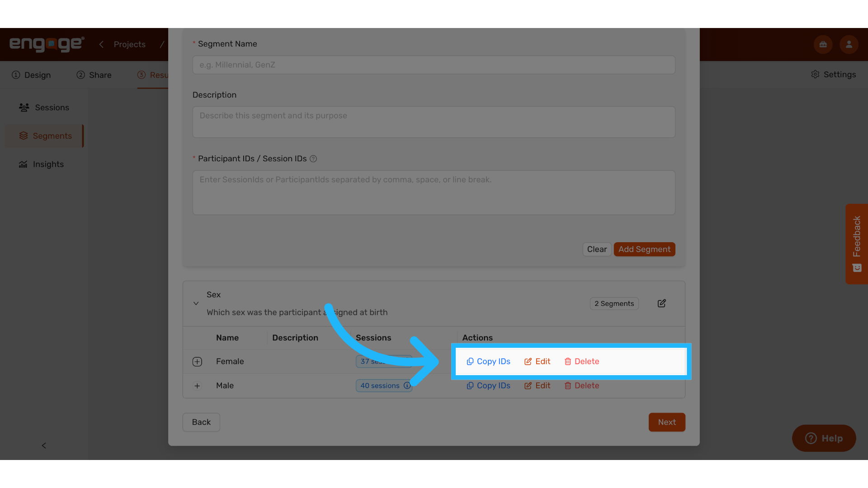
Task: Expand the Male segment row
Action: point(197,386)
